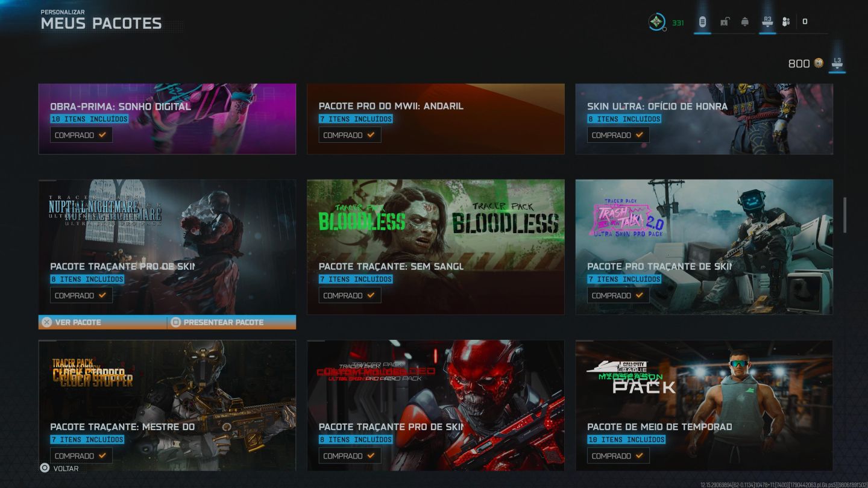Click the vertical scrollbar thumb

[x=844, y=214]
